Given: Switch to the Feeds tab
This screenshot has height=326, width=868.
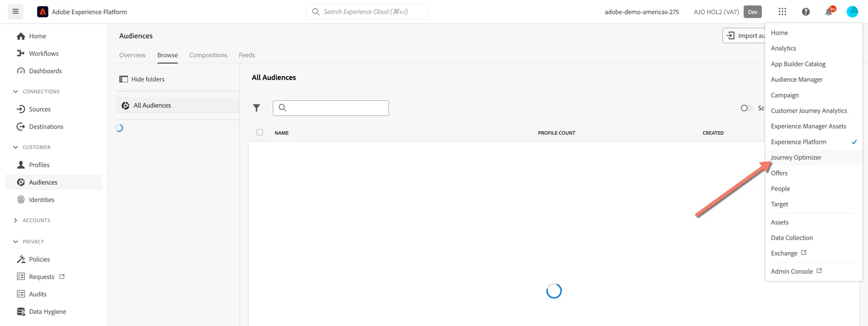Looking at the screenshot, I should pyautogui.click(x=247, y=55).
